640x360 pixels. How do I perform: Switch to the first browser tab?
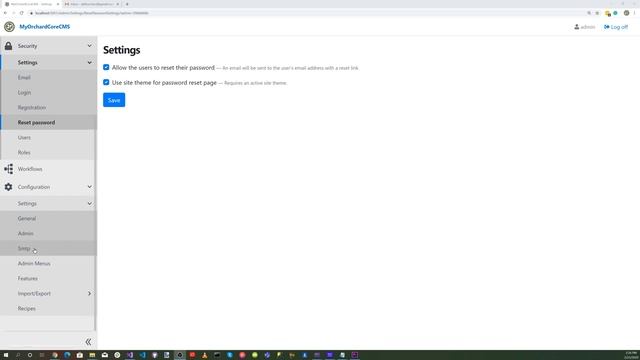(x=31, y=4)
